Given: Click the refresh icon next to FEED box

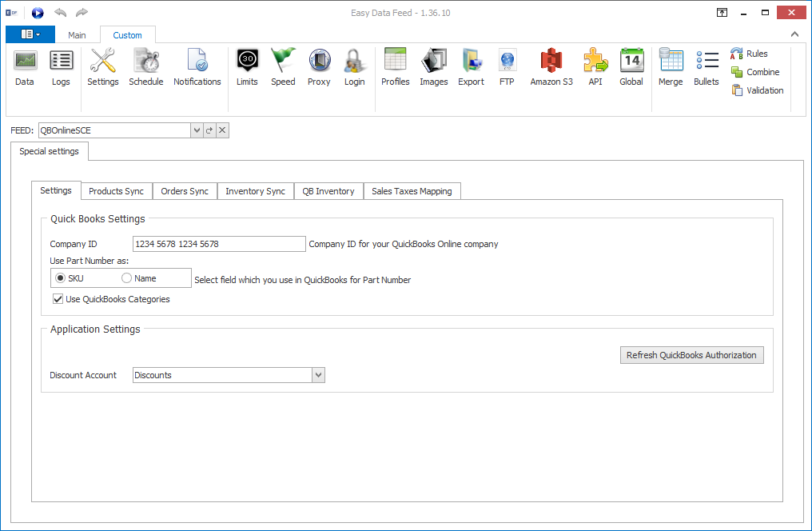Looking at the screenshot, I should pyautogui.click(x=209, y=130).
